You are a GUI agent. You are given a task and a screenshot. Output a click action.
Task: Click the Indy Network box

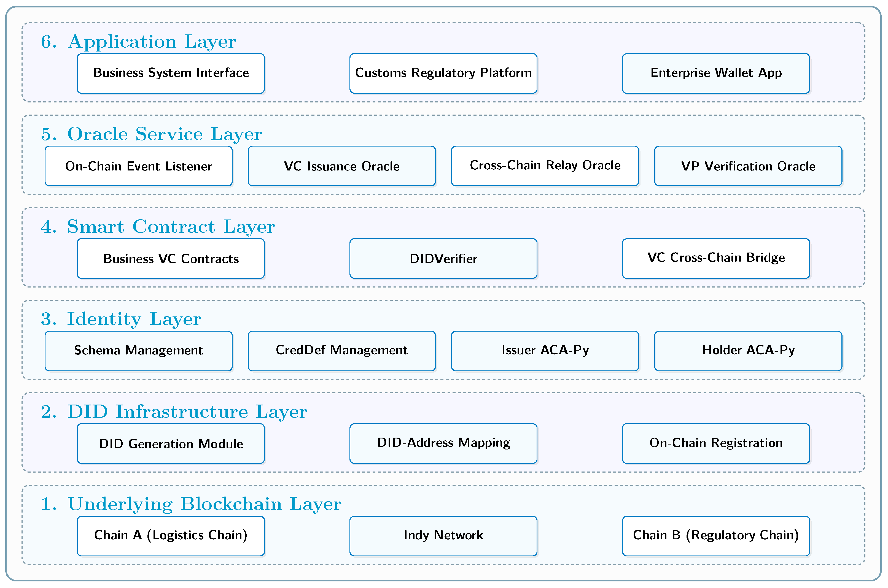point(443,536)
